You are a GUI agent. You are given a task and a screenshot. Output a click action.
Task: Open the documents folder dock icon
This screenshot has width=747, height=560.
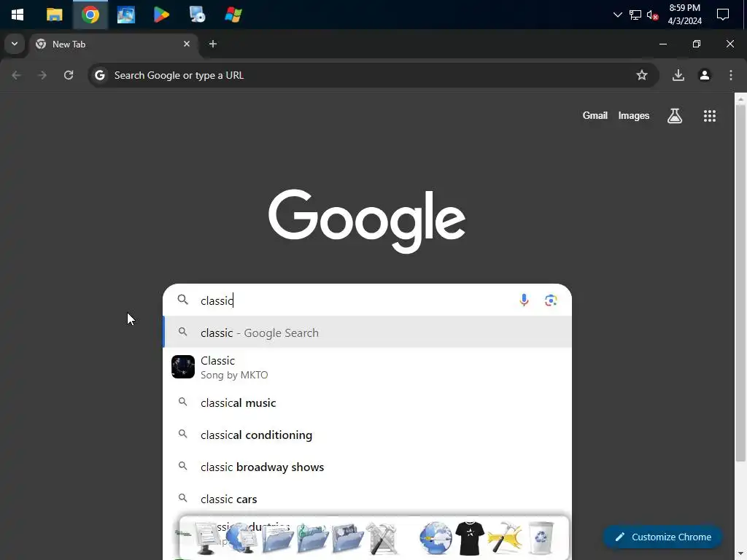(277, 538)
